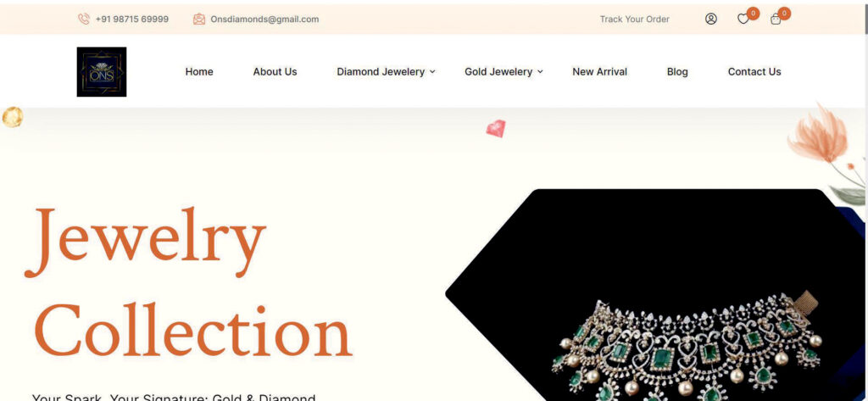Image resolution: width=868 pixels, height=401 pixels.
Task: Go to the Home page
Action: click(199, 71)
